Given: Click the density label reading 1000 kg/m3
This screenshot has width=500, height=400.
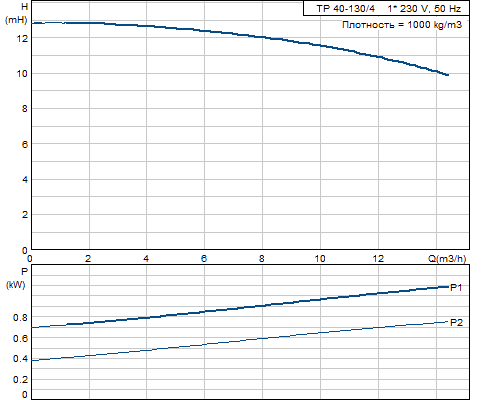Looking at the screenshot, I should (402, 25).
